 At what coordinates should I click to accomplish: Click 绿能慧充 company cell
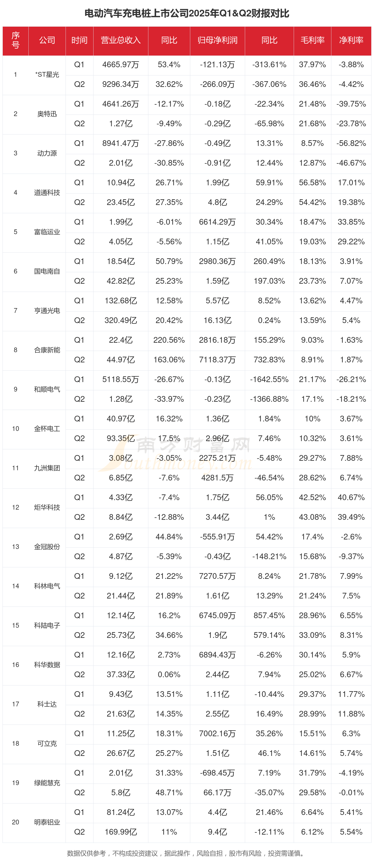47,782
